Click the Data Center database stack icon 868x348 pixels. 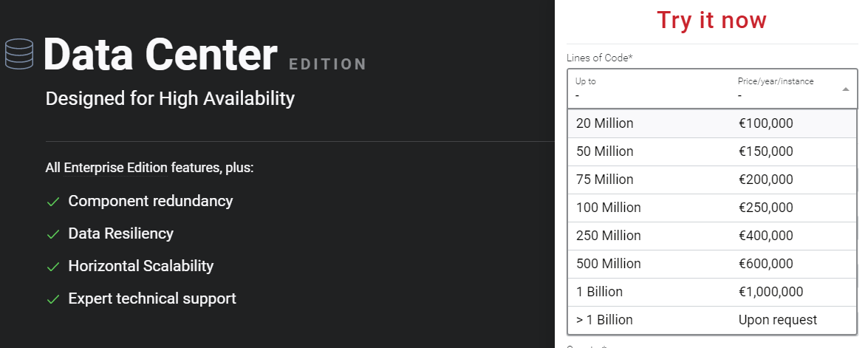click(x=19, y=53)
